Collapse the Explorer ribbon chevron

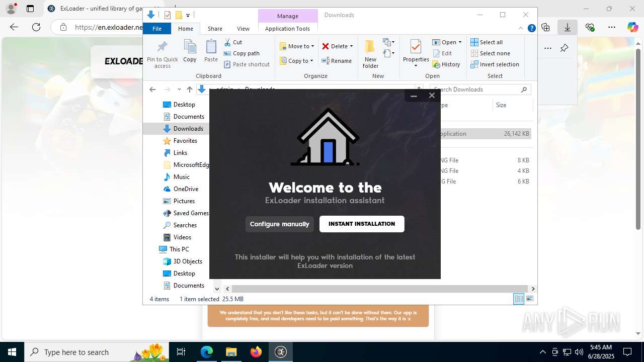tap(521, 29)
